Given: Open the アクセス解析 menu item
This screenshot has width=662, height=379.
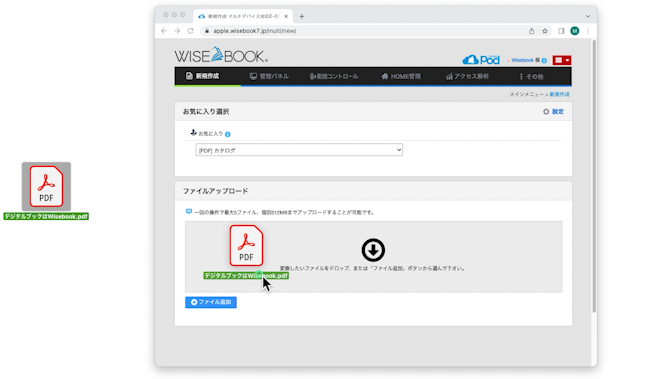Looking at the screenshot, I should 467,76.
